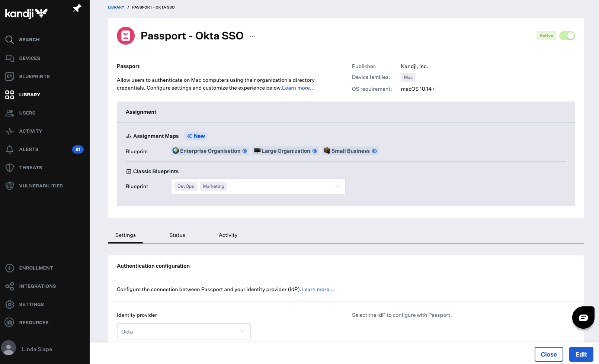Switch to the Activity tab

[x=228, y=235]
